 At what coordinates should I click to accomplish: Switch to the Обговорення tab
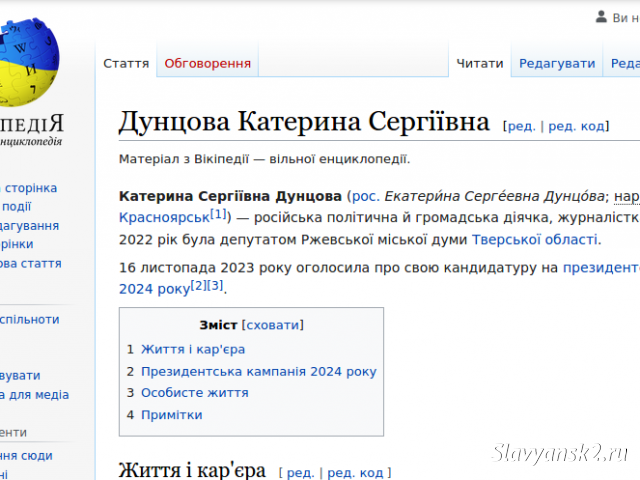207,64
